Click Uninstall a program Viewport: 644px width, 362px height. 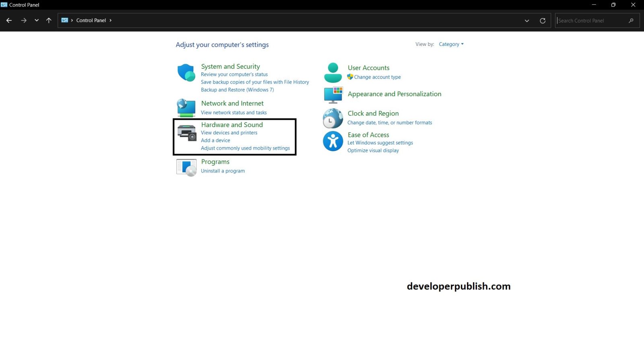(x=223, y=171)
